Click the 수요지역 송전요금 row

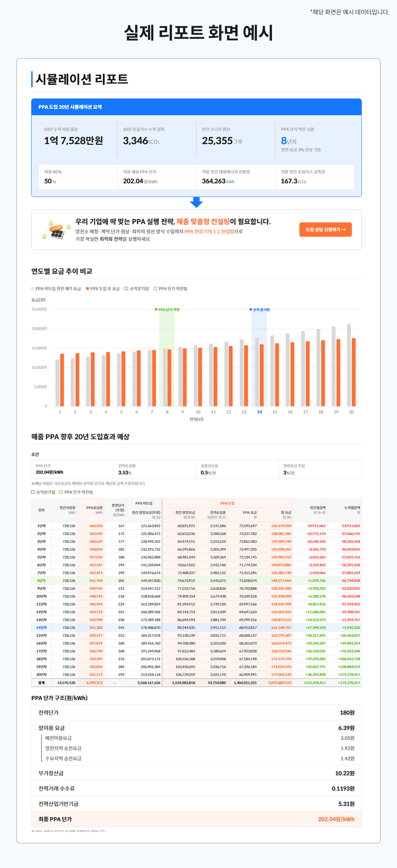pyautogui.click(x=196, y=759)
